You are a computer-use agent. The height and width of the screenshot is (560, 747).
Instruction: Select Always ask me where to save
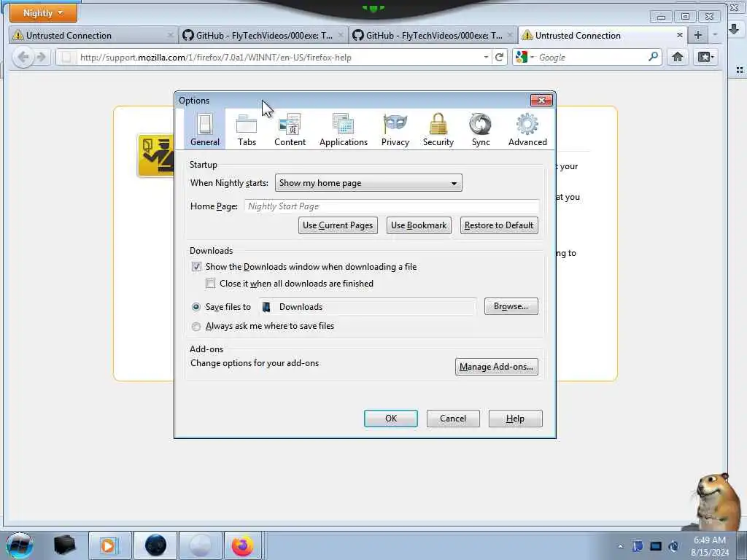pos(196,326)
